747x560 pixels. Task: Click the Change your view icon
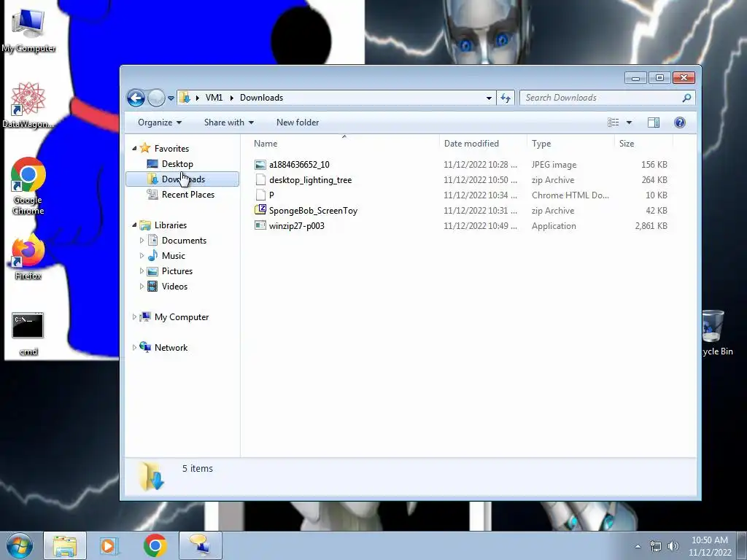613,122
